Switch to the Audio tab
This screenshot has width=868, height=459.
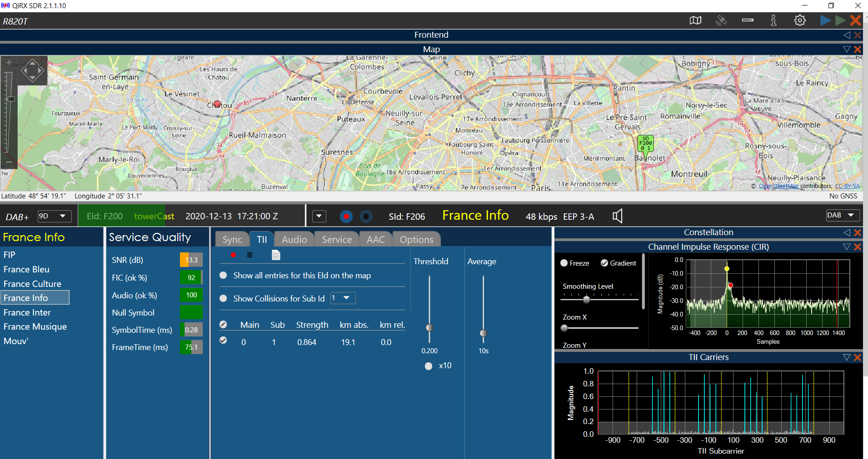click(294, 239)
